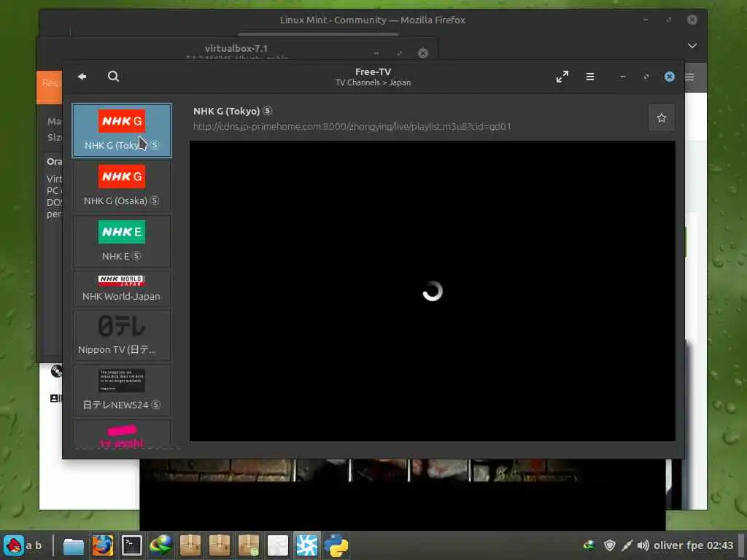This screenshot has height=560, width=747.
Task: Launch Firefox from the panel
Action: pos(103,545)
